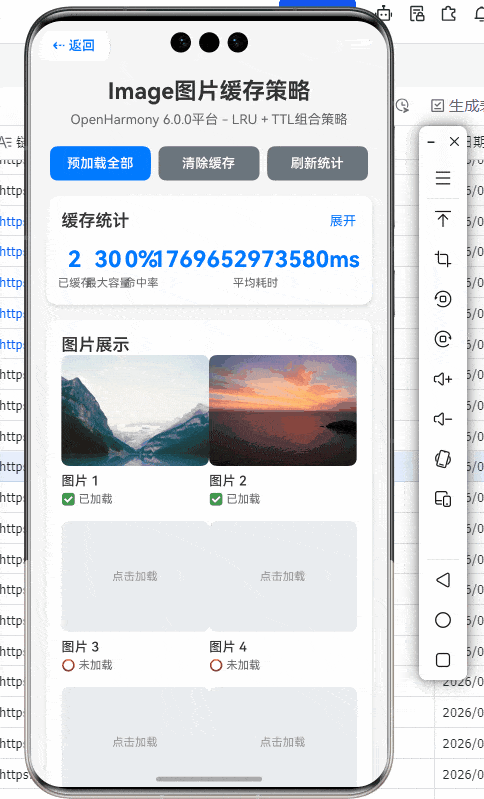Click the puzzle plugin icon in top bar

(x=448, y=13)
